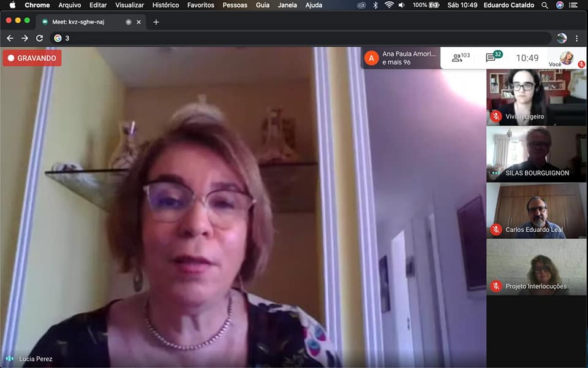Open Spotlight search magnifier
The width and height of the screenshot is (588, 368).
[x=545, y=6]
